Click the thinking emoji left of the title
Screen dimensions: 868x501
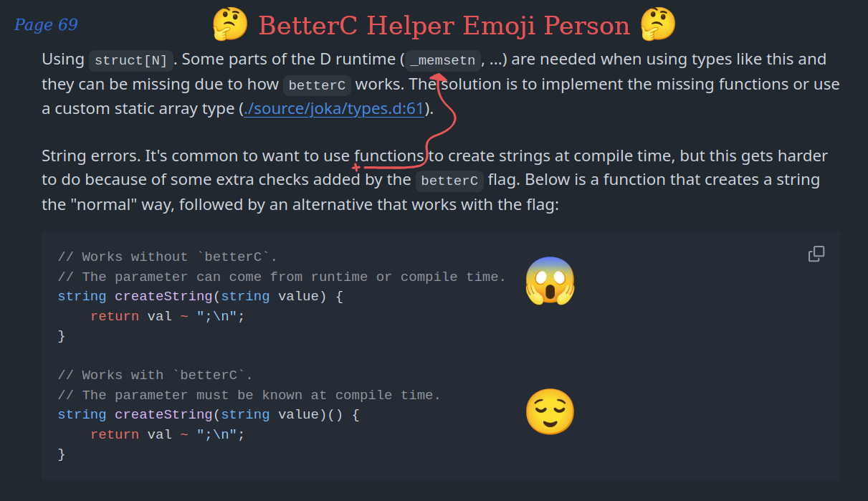[x=229, y=25]
